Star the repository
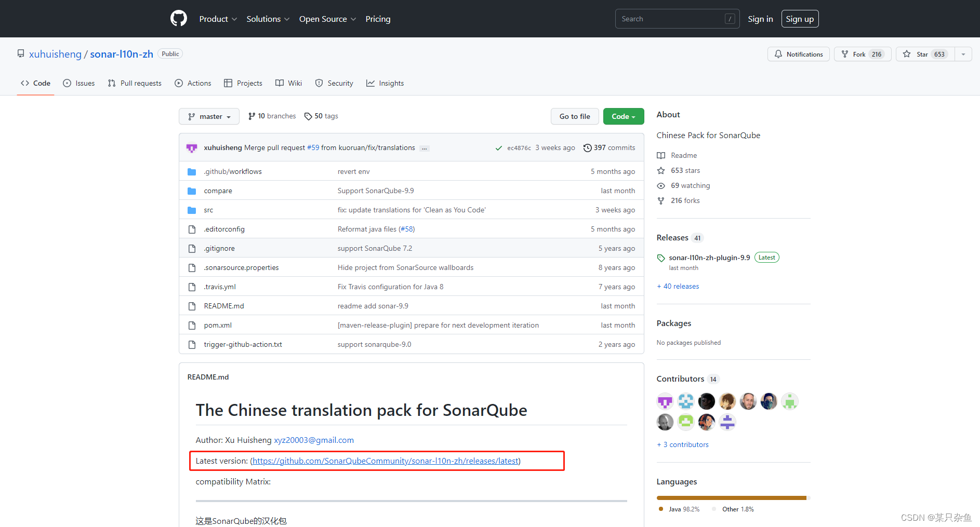The height and width of the screenshot is (527, 980). point(925,54)
